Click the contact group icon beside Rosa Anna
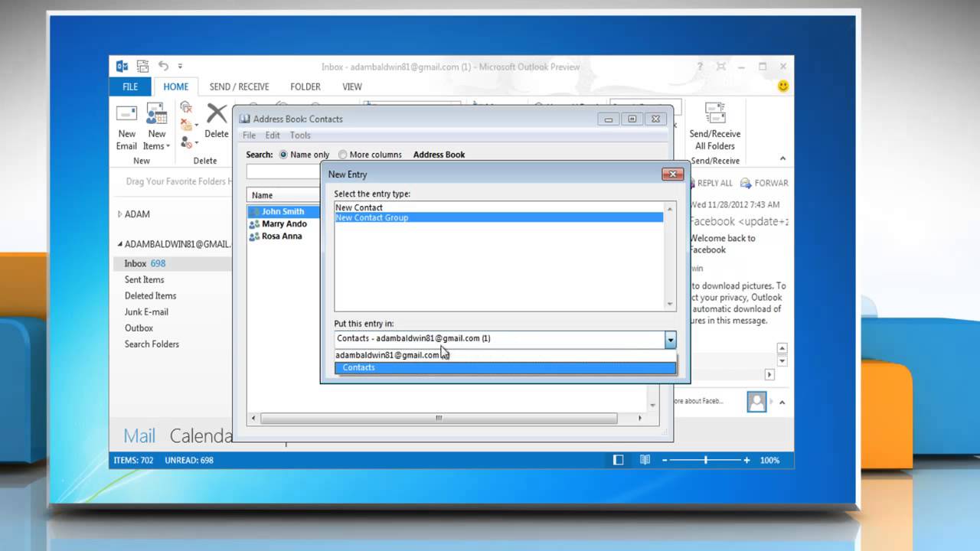Viewport: 980px width, 551px height. (x=254, y=236)
